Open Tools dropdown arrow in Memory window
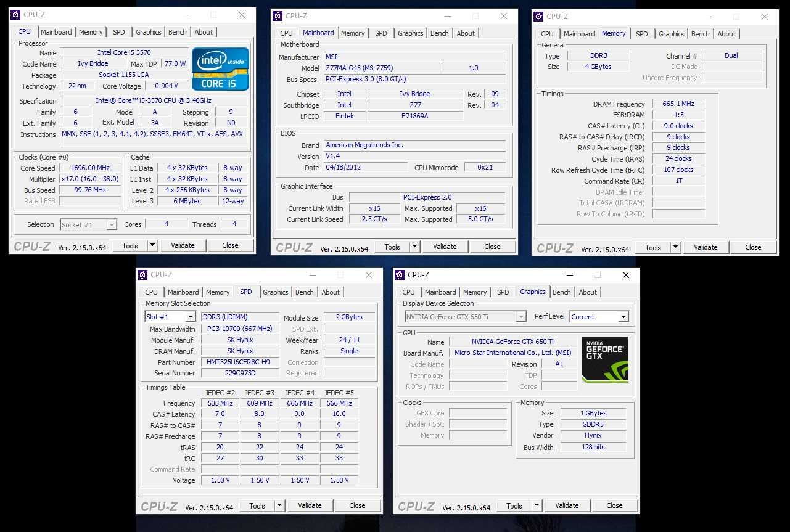The image size is (790, 532). (675, 247)
